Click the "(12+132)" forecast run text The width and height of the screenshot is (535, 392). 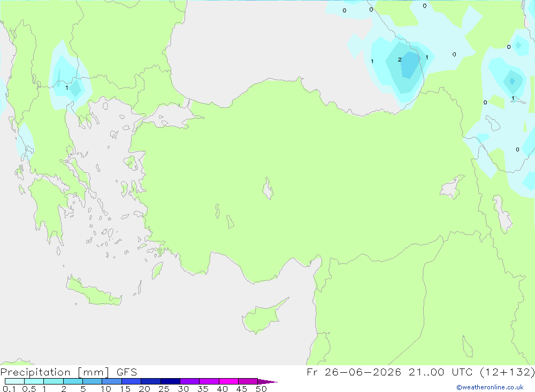tap(507, 372)
